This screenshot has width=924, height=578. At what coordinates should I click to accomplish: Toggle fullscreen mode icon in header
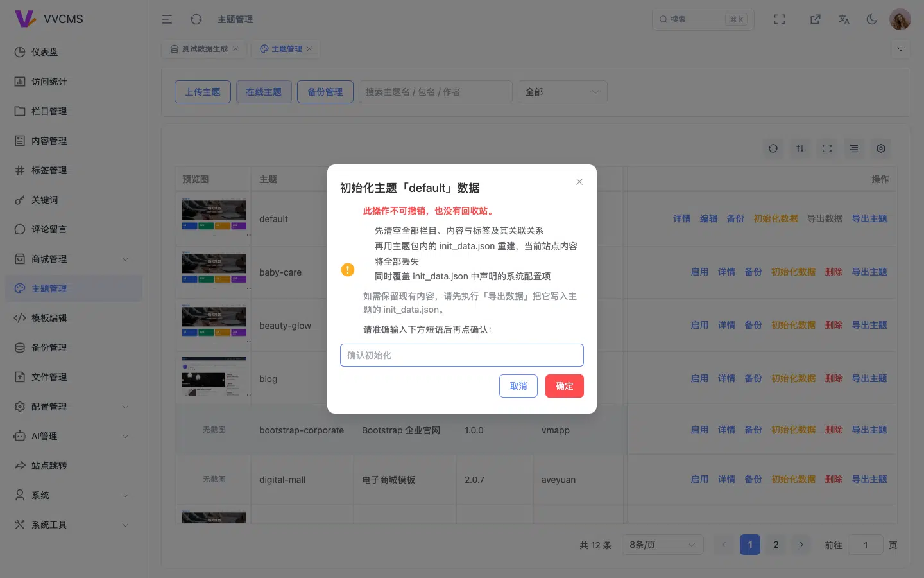pos(780,19)
